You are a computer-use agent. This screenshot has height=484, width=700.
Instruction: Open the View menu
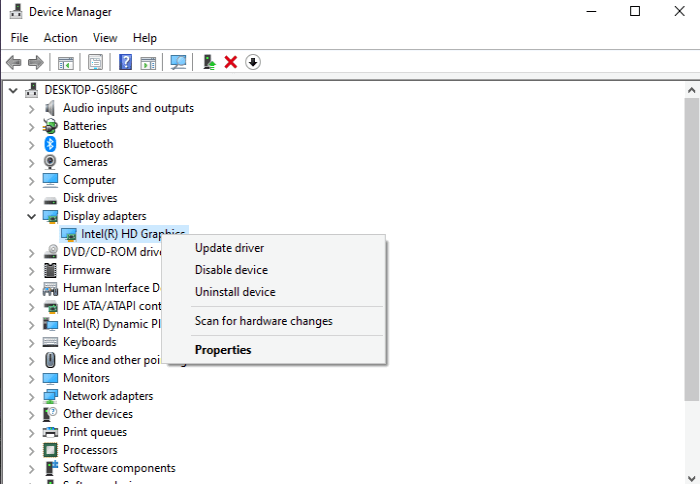click(x=105, y=38)
